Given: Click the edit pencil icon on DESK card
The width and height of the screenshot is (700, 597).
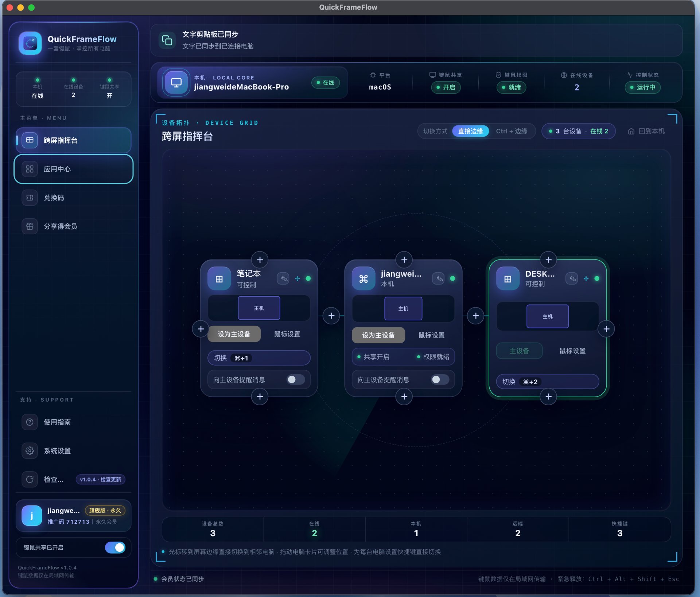Looking at the screenshot, I should pyautogui.click(x=572, y=278).
